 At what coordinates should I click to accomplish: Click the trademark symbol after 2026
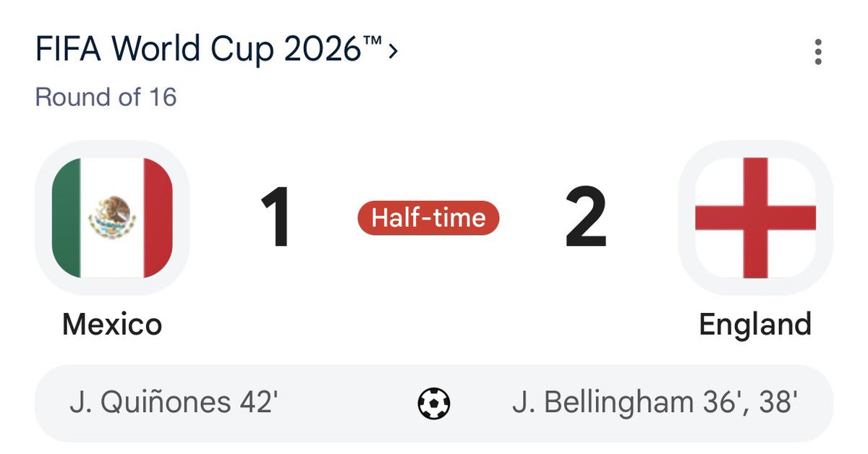(x=371, y=44)
